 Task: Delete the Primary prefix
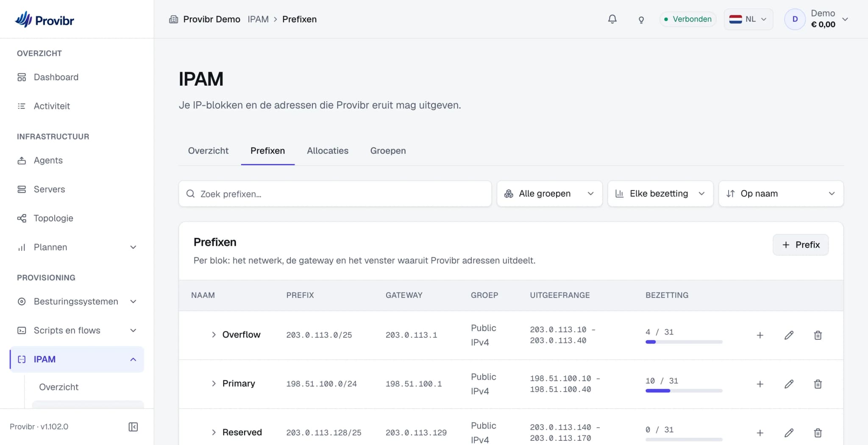pos(818,384)
